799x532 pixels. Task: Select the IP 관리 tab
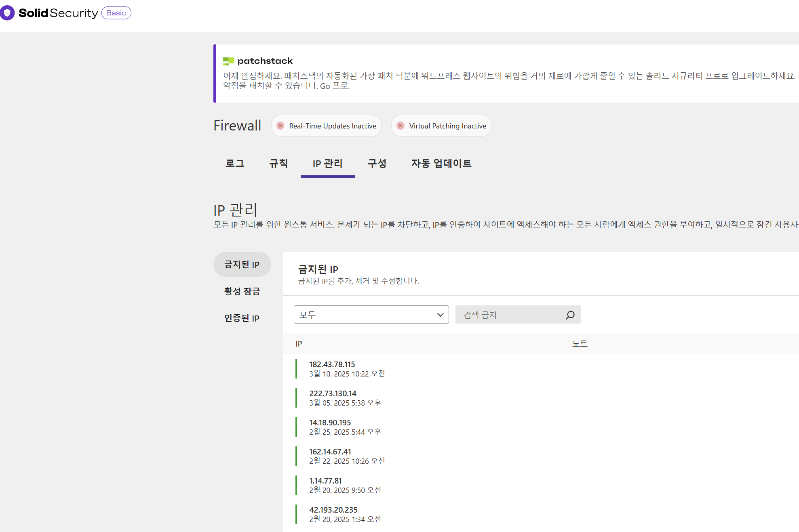[x=327, y=163]
